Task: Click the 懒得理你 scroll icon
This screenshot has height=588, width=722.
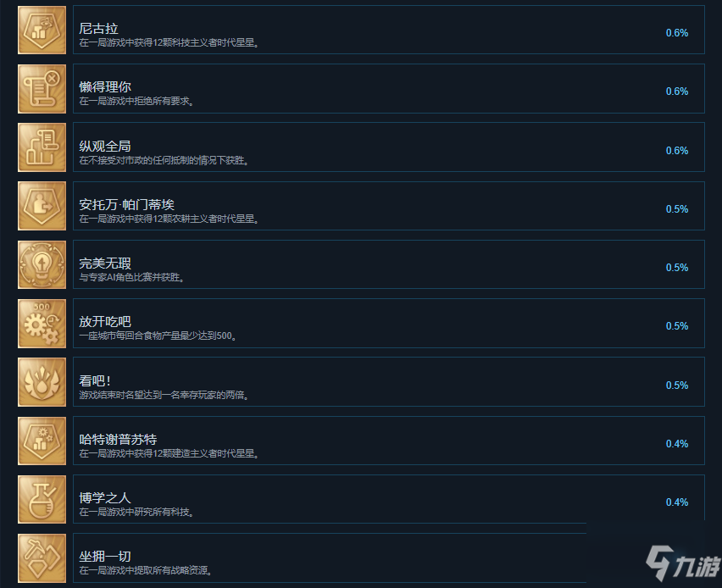Action: 42,89
